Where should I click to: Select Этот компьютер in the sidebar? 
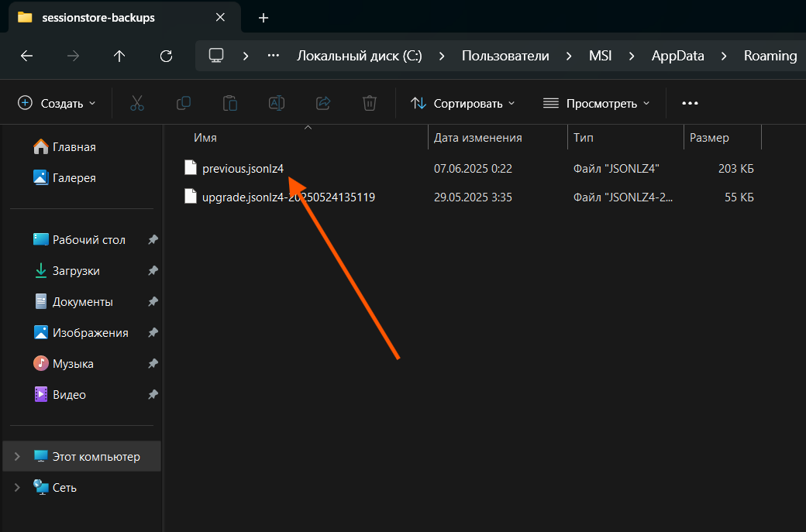(x=82, y=456)
